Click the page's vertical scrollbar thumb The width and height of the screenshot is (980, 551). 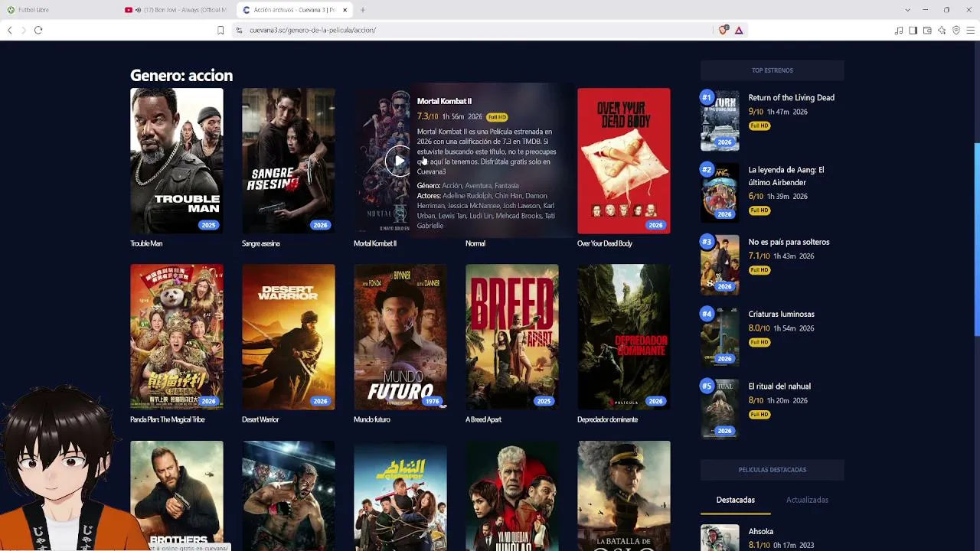976,240
